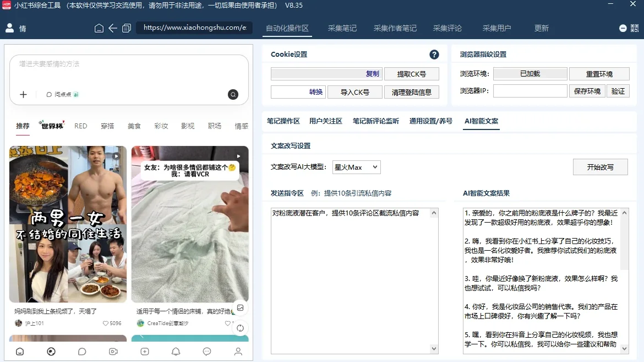Viewport: 644px width, 362px height.
Task: Select 世界杯 feed category
Action: [52, 125]
